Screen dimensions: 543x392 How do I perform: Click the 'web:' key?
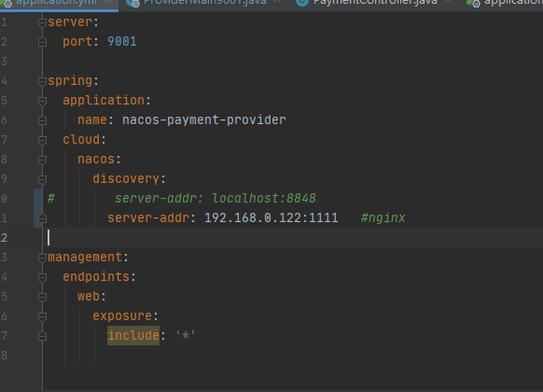[x=91, y=297]
